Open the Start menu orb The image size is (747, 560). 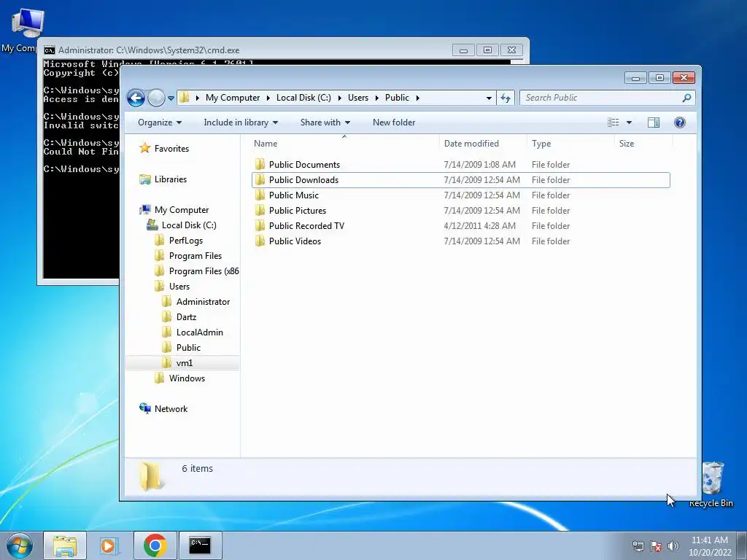pos(20,545)
